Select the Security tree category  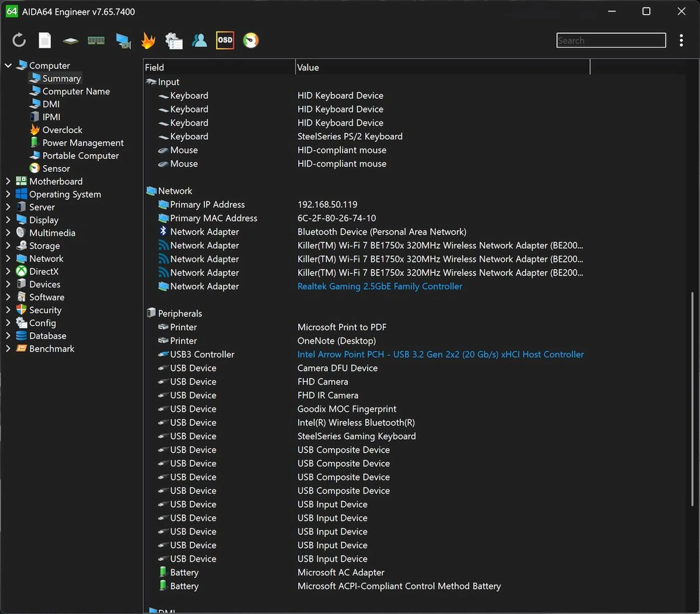point(45,310)
